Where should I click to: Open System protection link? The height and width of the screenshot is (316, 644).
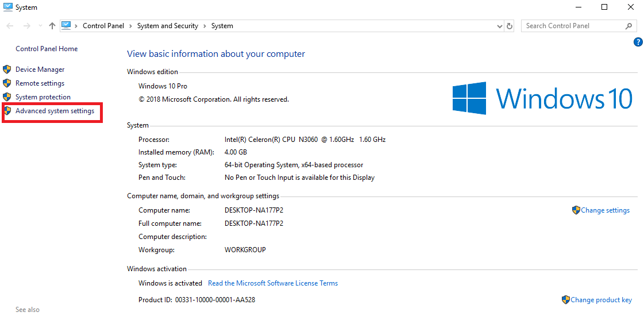pos(43,97)
